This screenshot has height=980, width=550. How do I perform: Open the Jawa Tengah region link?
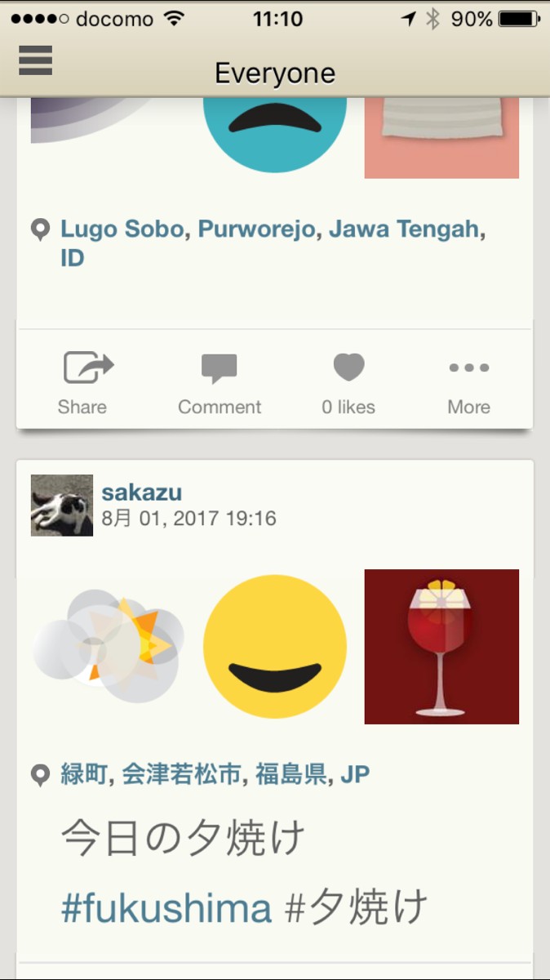click(403, 229)
